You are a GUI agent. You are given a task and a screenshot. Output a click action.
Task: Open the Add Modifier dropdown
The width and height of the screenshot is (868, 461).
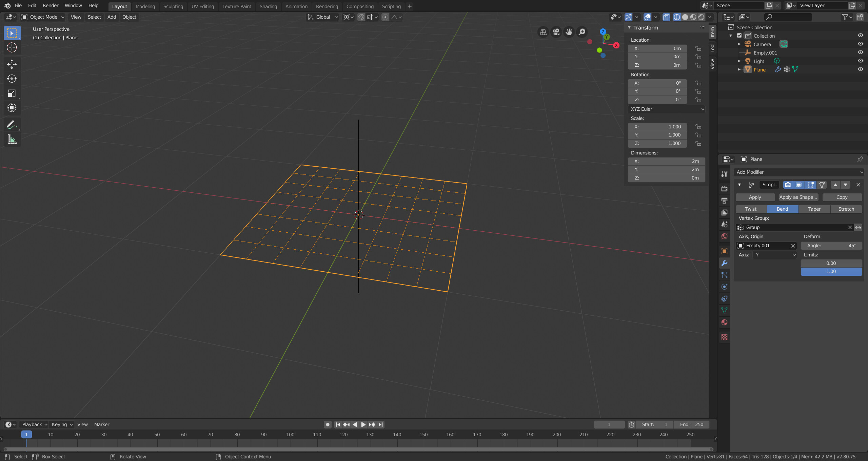point(799,172)
